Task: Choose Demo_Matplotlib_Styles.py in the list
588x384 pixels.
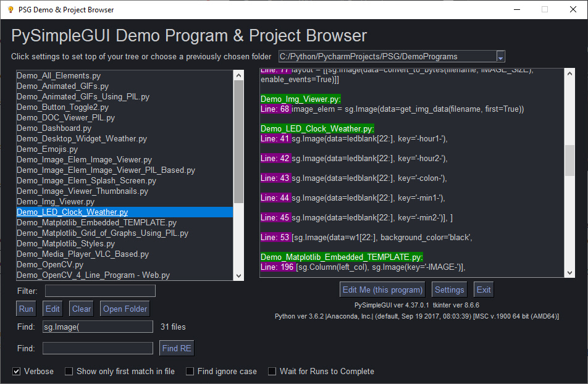Action: coord(65,244)
